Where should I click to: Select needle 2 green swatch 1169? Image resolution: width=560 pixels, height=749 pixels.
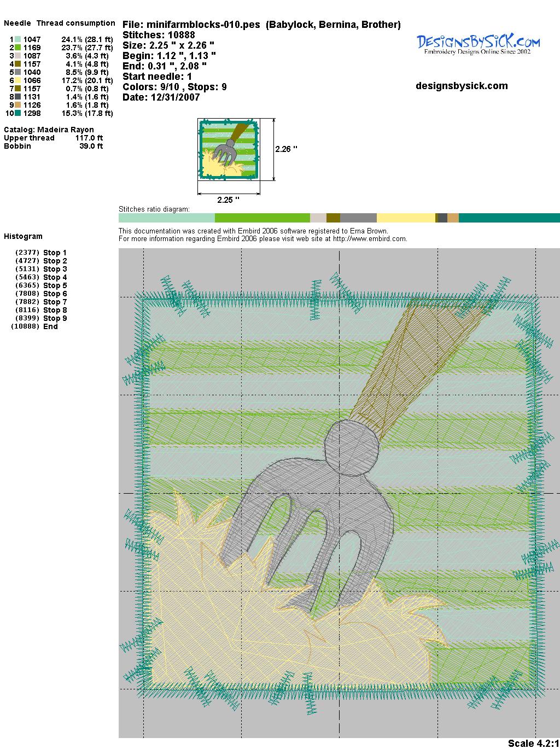point(18,48)
